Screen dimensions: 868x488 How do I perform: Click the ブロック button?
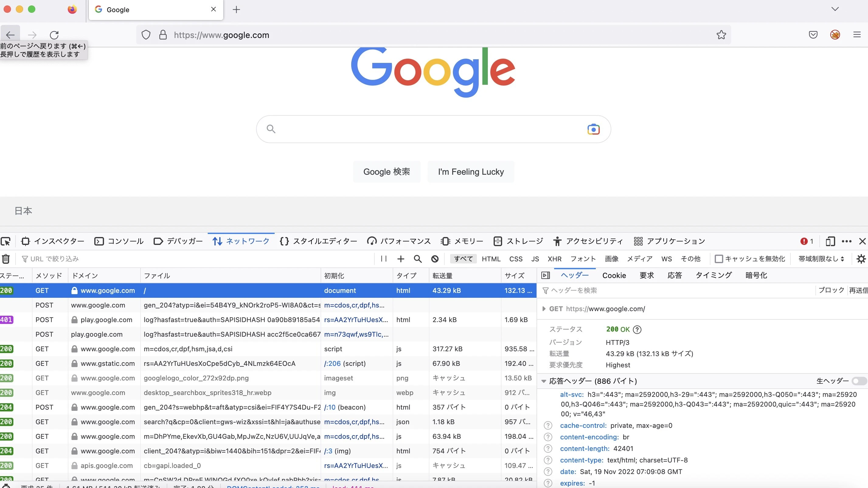(831, 290)
